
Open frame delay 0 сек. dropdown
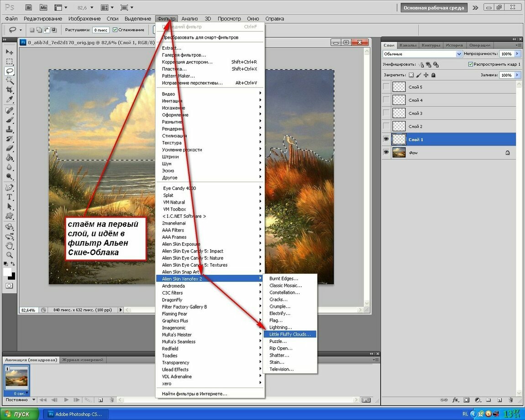26,393
